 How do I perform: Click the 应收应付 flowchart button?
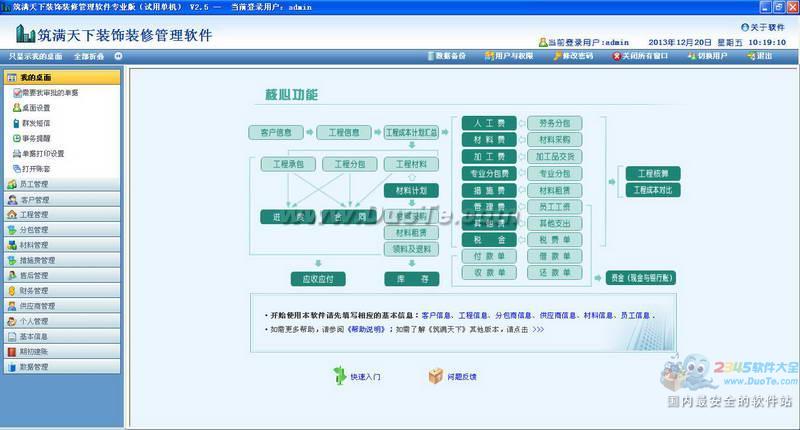point(318,279)
